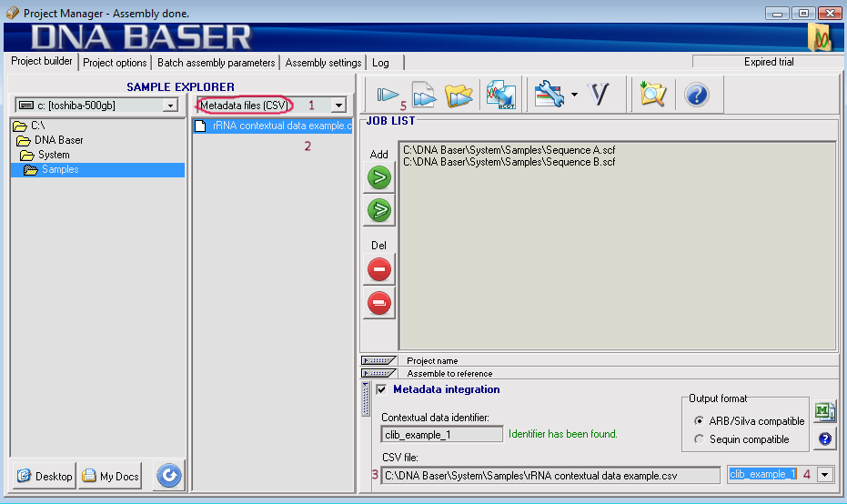
Task: Open help via blue question mark toolbar icon
Action: 696,96
